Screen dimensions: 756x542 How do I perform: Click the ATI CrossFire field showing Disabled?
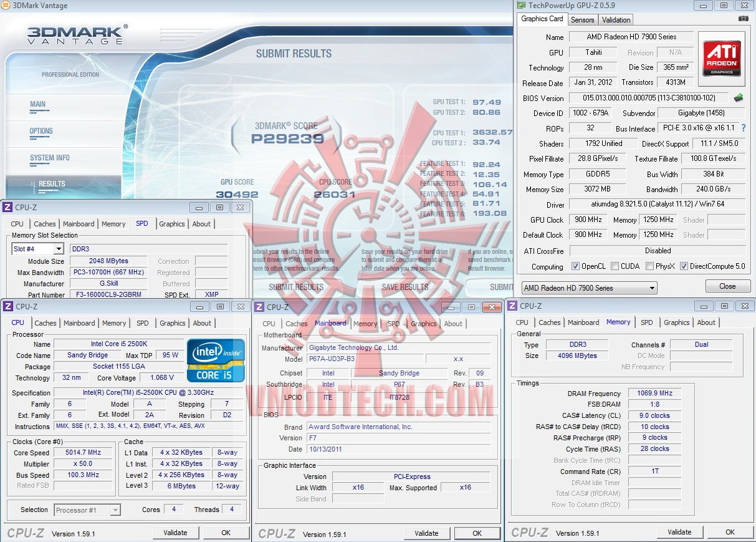(657, 251)
